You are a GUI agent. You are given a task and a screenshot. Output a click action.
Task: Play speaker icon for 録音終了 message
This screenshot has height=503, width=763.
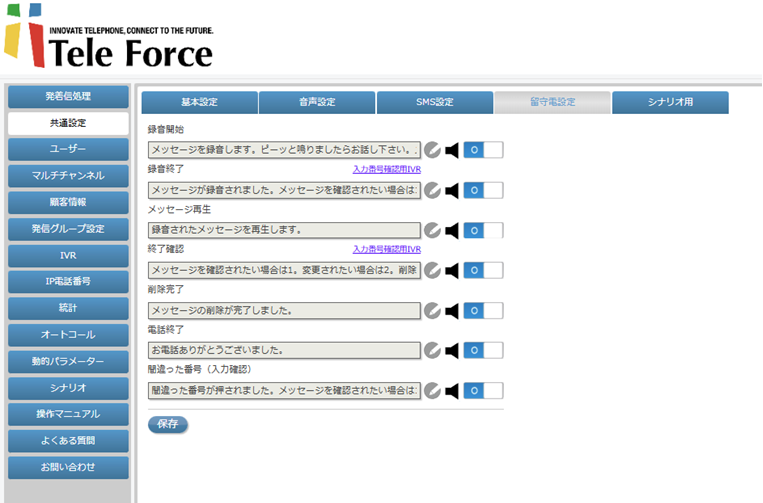click(x=452, y=190)
